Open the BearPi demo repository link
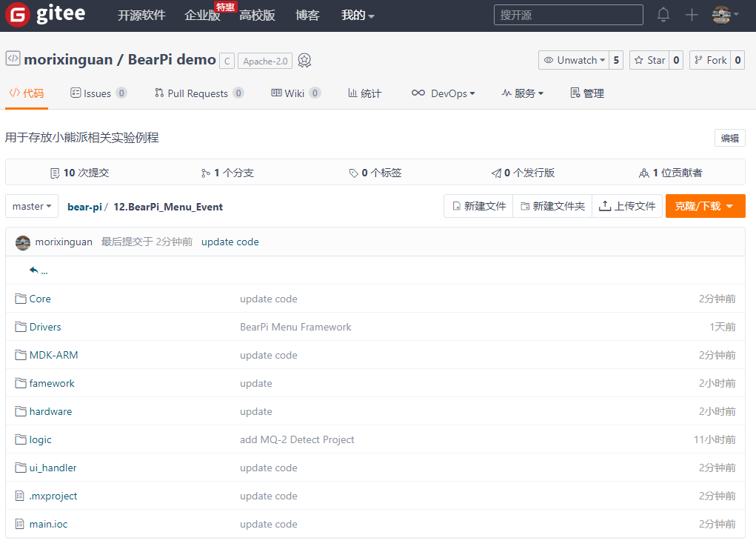Image resolution: width=756 pixels, height=555 pixels. pos(172,60)
